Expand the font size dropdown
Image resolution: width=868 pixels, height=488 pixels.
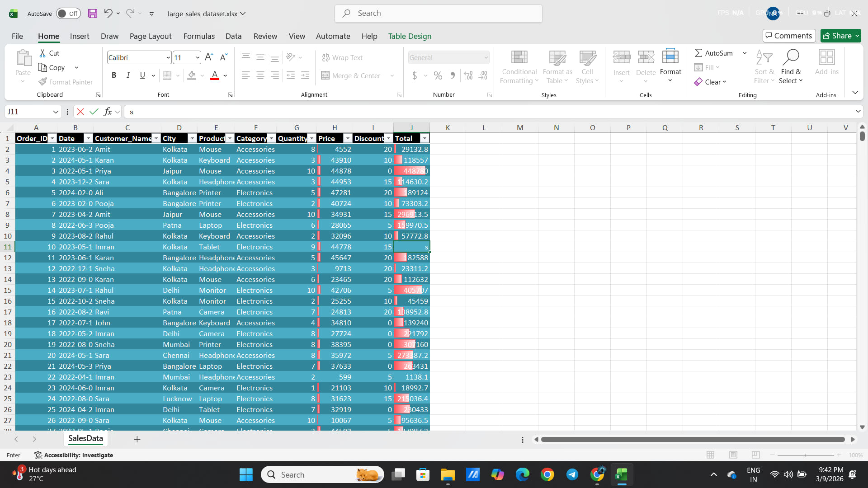click(x=198, y=57)
